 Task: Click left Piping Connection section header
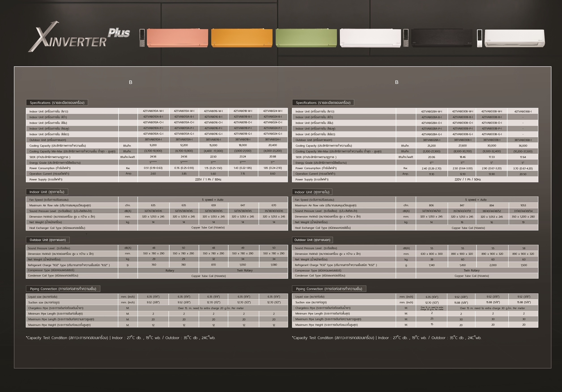coord(63,289)
